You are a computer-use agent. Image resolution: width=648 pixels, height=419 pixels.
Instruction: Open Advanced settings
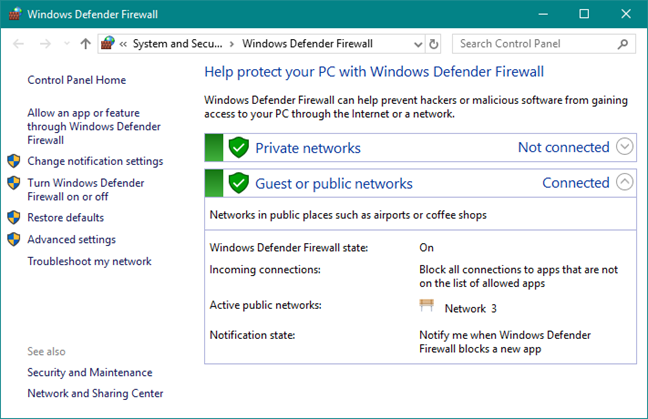[x=71, y=240]
